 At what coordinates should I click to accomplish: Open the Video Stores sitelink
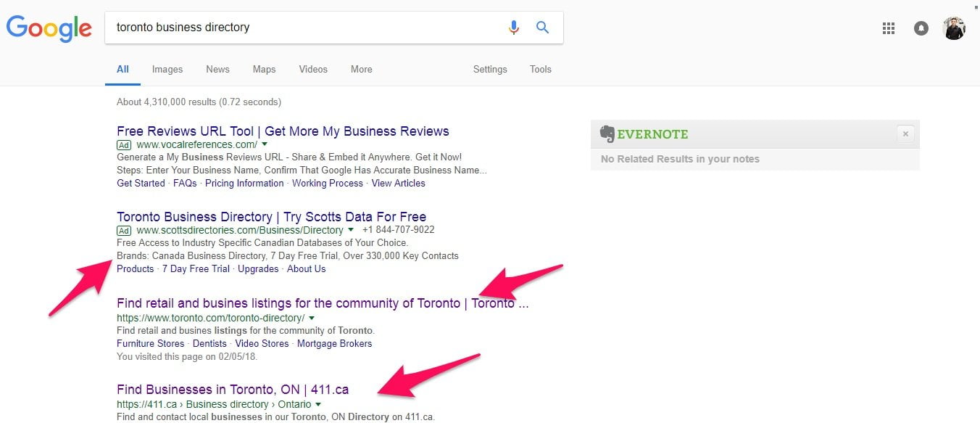pyautogui.click(x=262, y=344)
